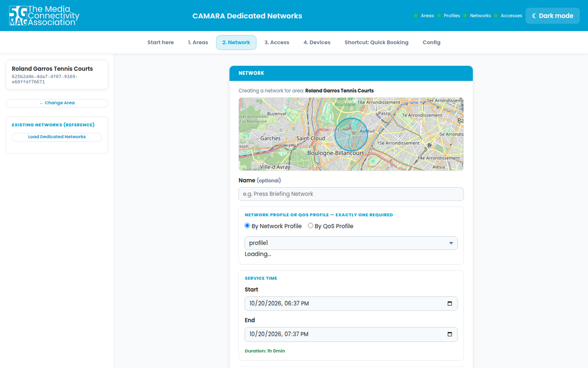The image size is (588, 368).
Task: Open the Config tab
Action: [431, 42]
